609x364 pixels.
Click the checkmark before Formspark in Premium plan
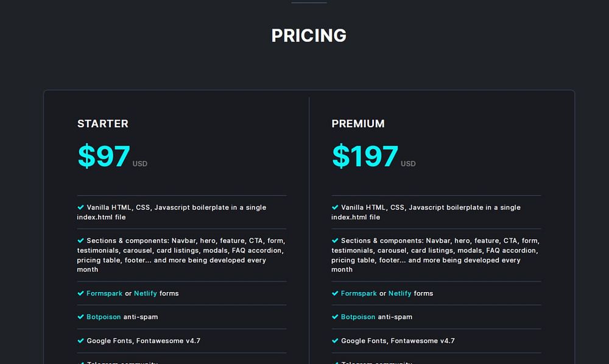(335, 293)
